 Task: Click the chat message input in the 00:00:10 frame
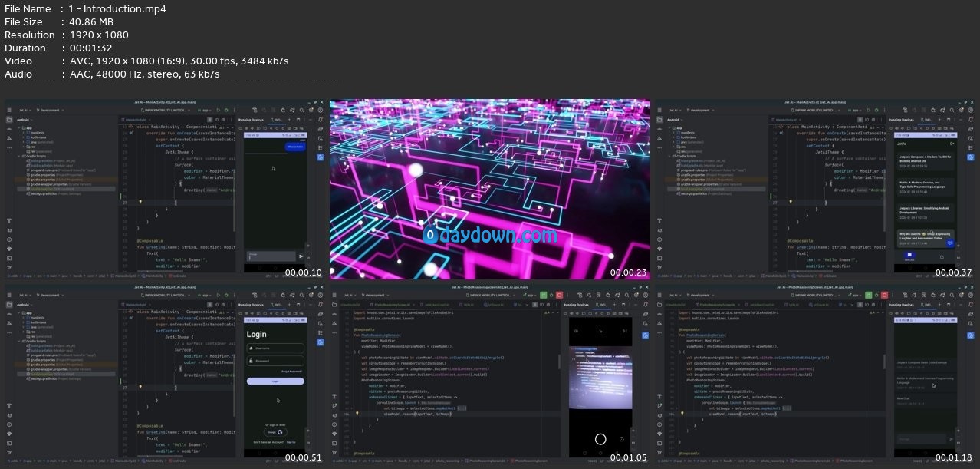271,256
